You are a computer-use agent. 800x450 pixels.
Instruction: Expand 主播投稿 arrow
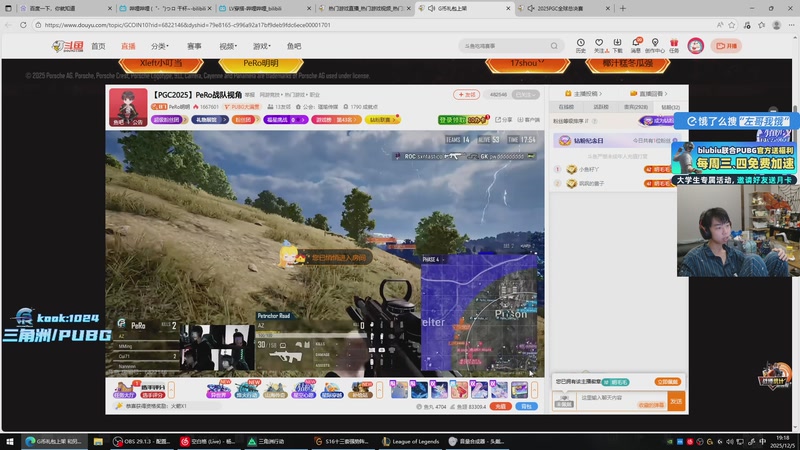coord(601,93)
